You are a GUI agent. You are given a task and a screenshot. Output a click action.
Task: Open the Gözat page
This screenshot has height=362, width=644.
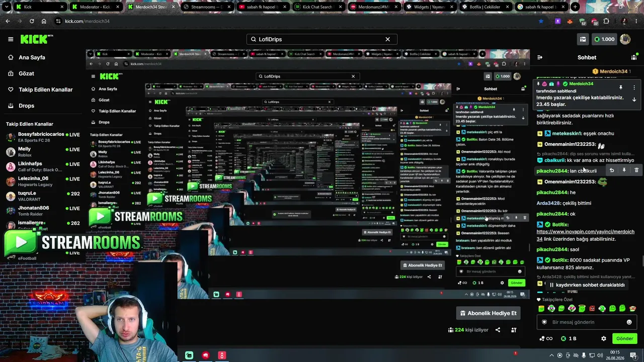click(21, 73)
